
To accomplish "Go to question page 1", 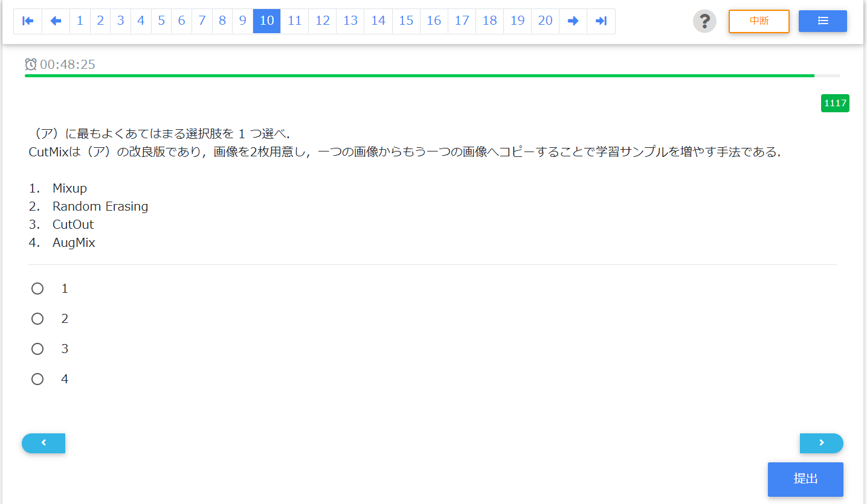I will (80, 21).
